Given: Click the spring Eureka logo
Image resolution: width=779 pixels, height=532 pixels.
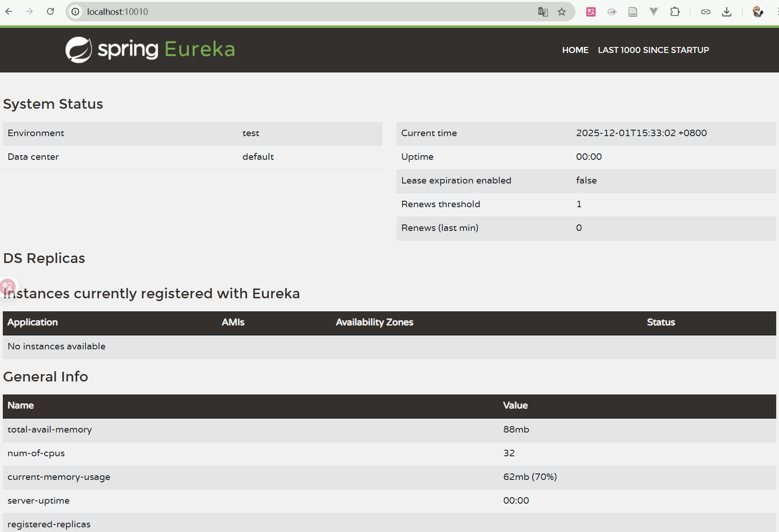Looking at the screenshot, I should [150, 50].
